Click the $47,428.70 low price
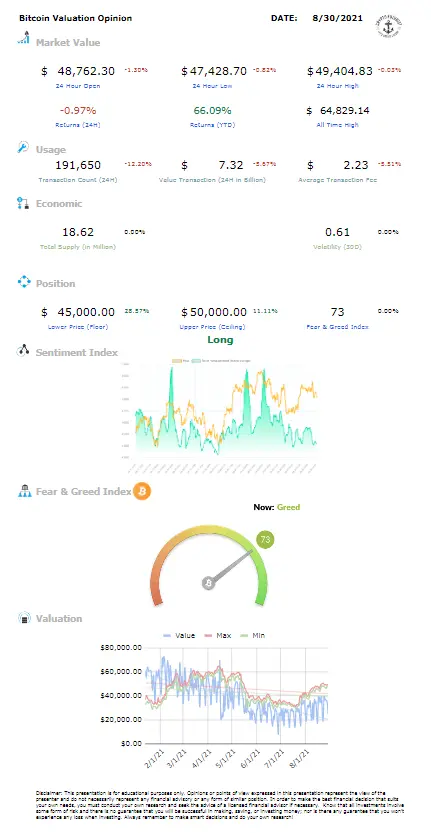 (214, 71)
